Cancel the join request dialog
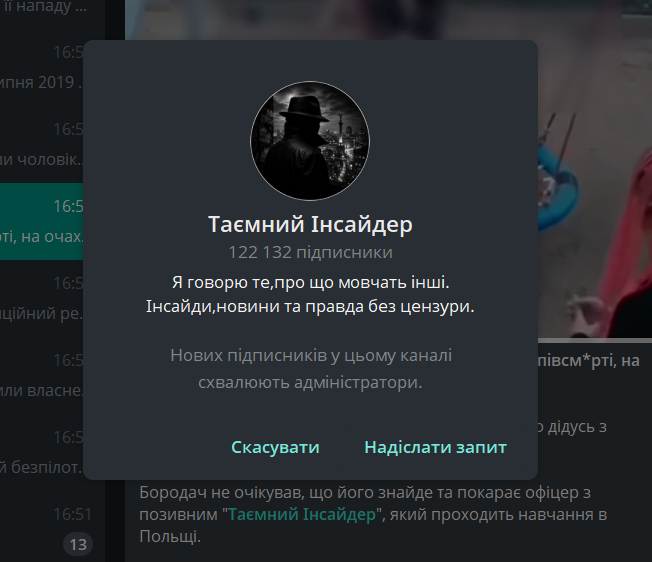 coord(275,447)
